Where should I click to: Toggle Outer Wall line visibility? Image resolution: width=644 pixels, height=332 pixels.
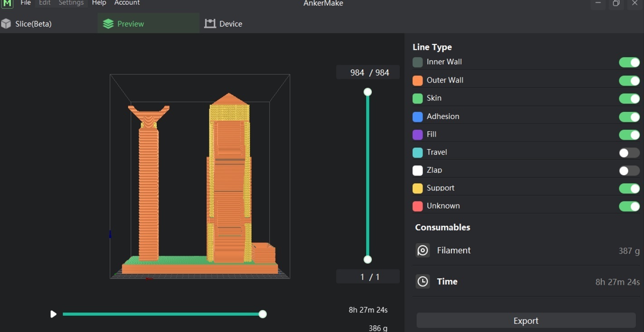(629, 81)
